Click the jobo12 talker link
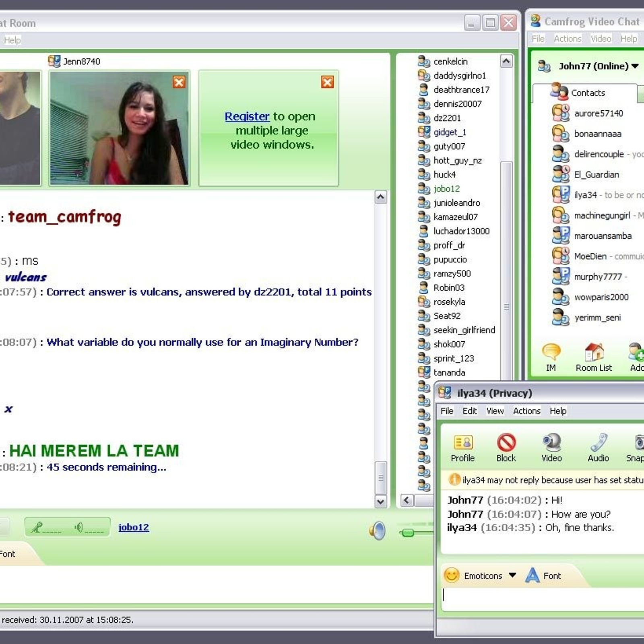This screenshot has height=644, width=644. click(x=134, y=527)
